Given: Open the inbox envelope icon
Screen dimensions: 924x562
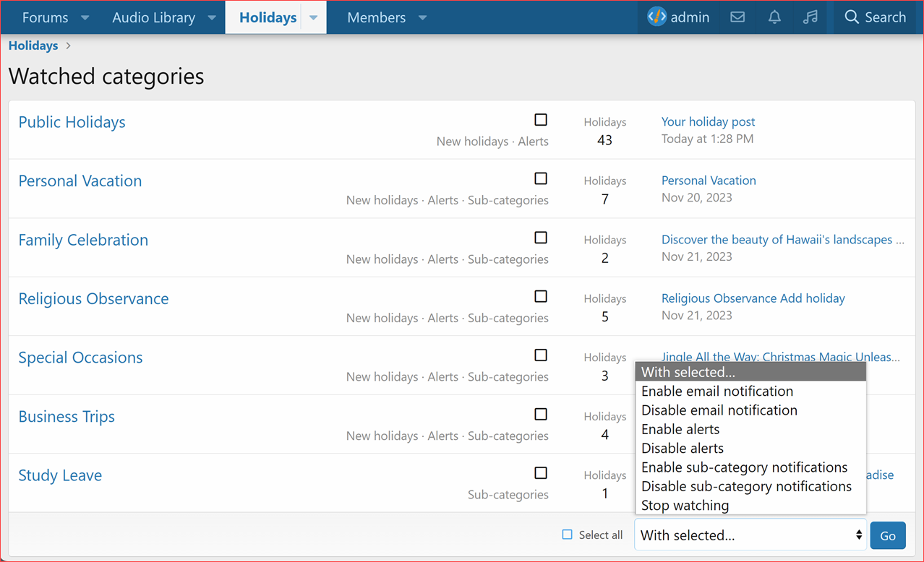Looking at the screenshot, I should pos(737,17).
